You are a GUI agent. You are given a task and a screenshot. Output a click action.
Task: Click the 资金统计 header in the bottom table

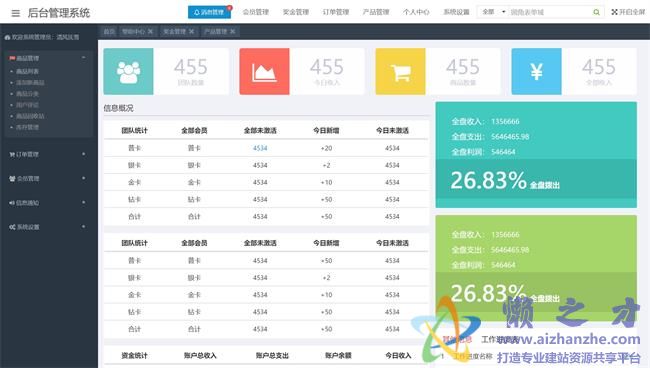134,356
